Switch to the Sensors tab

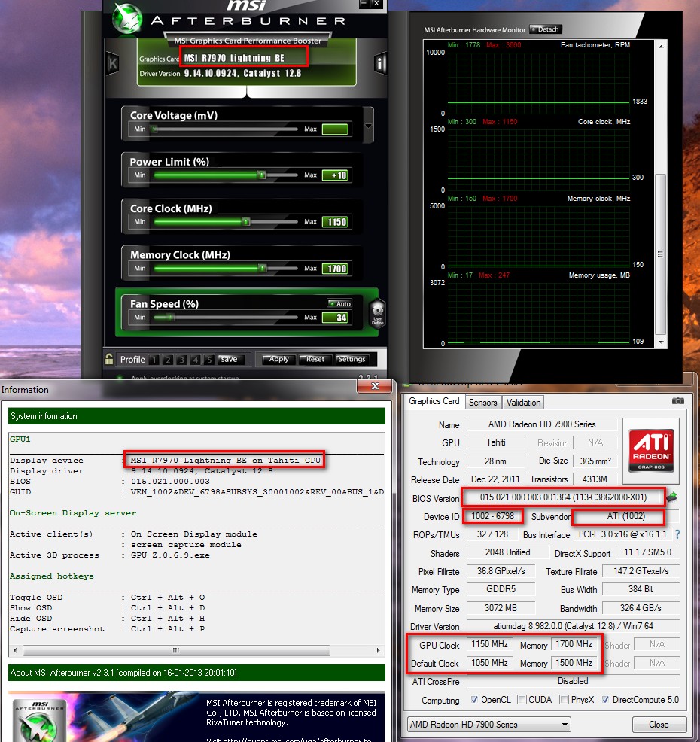click(482, 402)
